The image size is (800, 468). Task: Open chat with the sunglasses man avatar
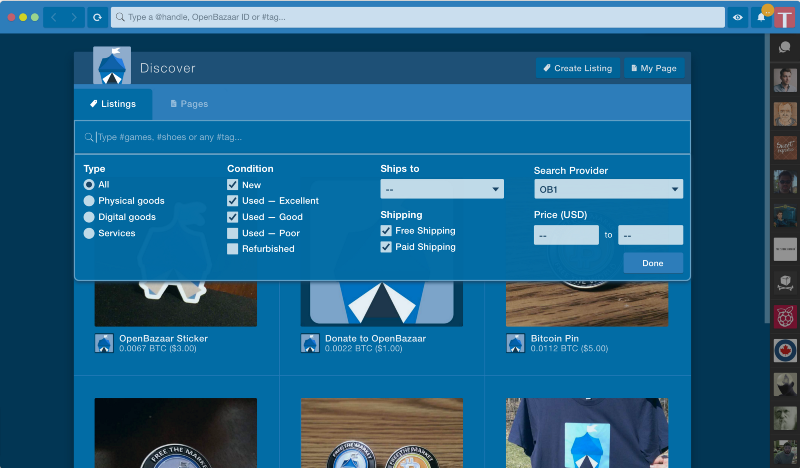785,181
